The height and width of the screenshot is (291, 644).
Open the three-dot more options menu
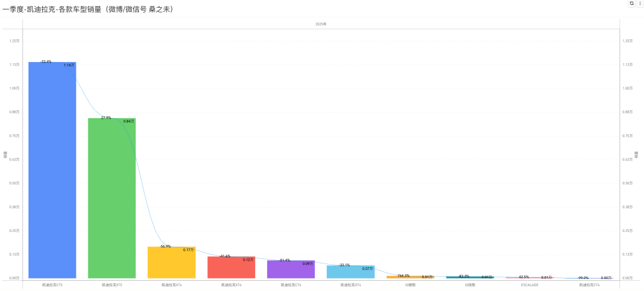coord(639,3)
